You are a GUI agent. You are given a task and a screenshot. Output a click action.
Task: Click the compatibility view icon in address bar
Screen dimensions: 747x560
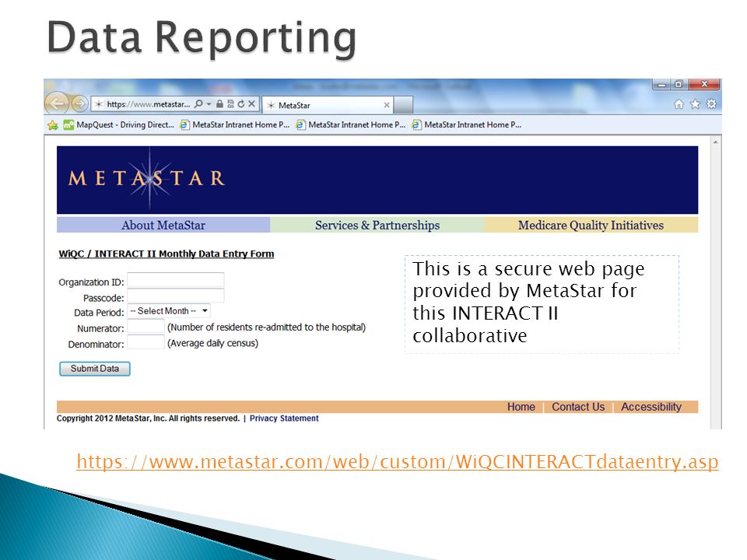click(x=230, y=103)
